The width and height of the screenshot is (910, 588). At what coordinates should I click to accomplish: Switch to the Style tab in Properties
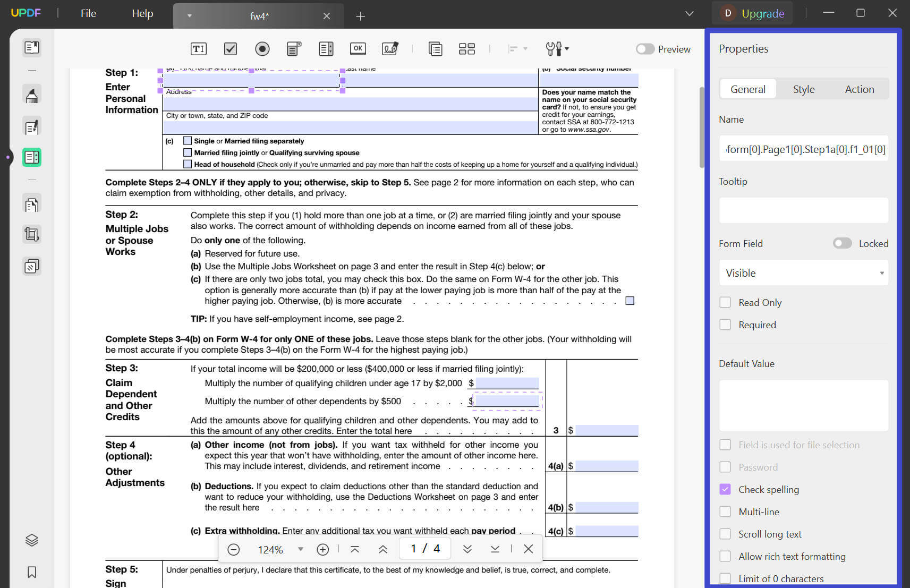pos(804,89)
